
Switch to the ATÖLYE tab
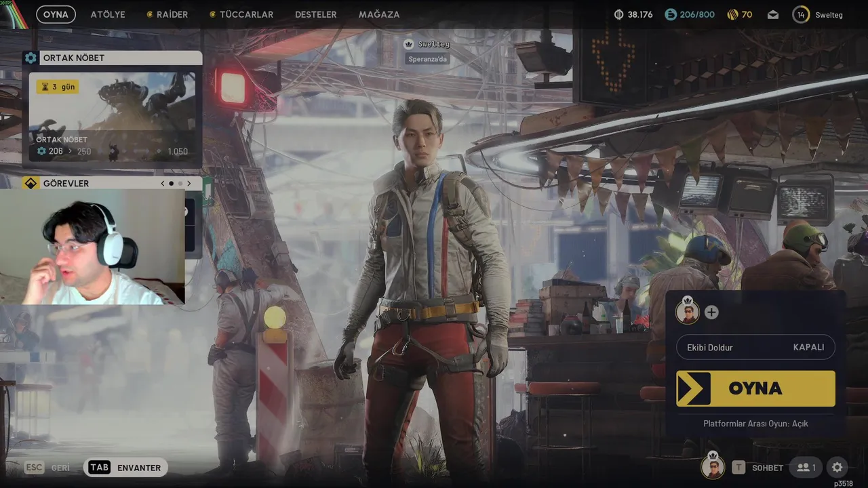108,14
